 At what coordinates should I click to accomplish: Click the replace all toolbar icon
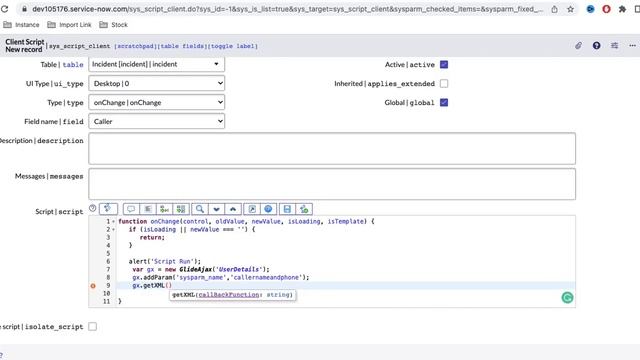click(x=181, y=209)
